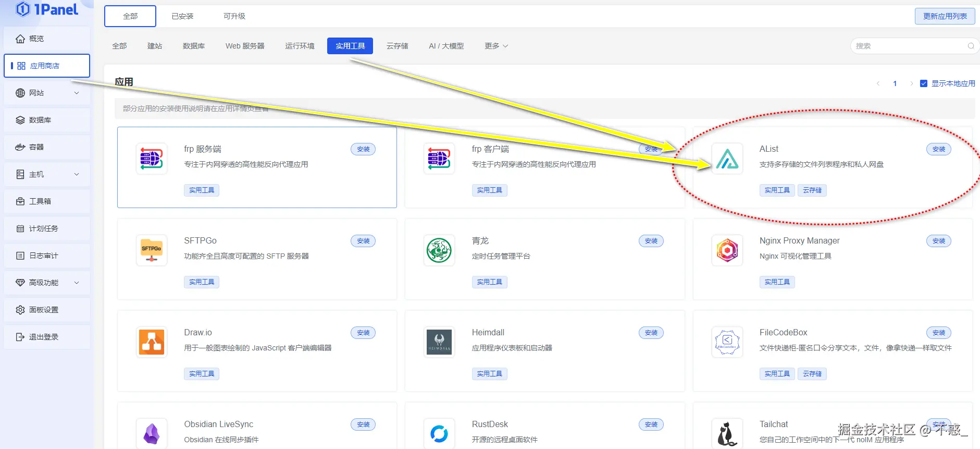Install the SFTPGo app
This screenshot has width=980, height=449.
click(363, 241)
